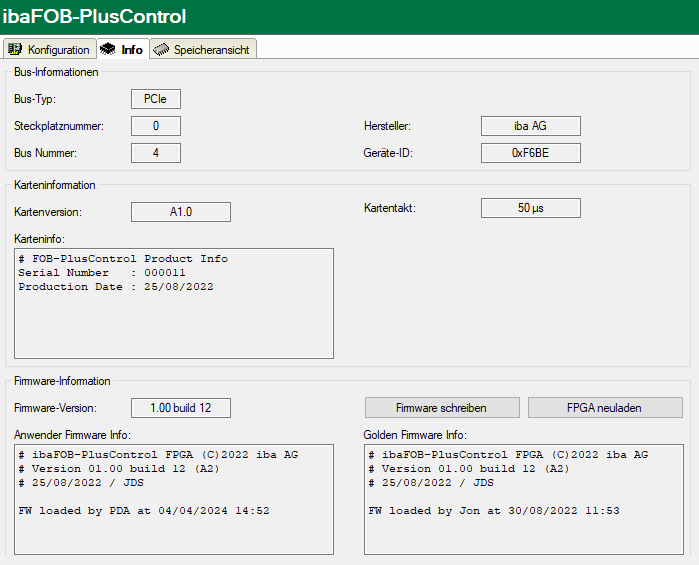699x565 pixels.
Task: Open the Speicheransicht tab
Action: pyautogui.click(x=211, y=49)
